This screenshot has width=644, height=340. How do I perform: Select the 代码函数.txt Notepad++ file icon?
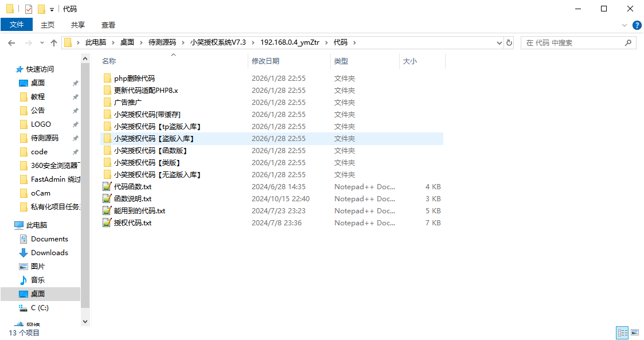tap(107, 186)
